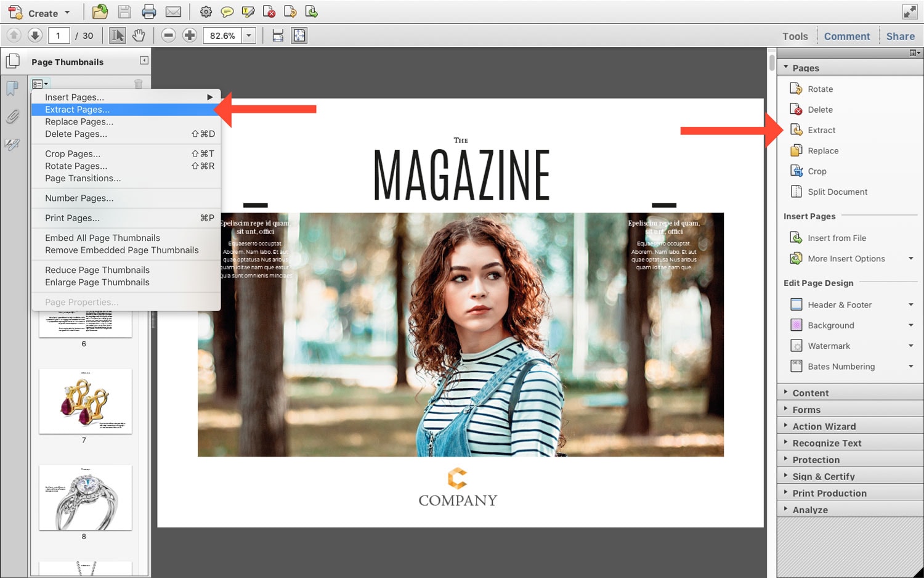
Task: Select the page 7 thumbnail
Action: (84, 402)
